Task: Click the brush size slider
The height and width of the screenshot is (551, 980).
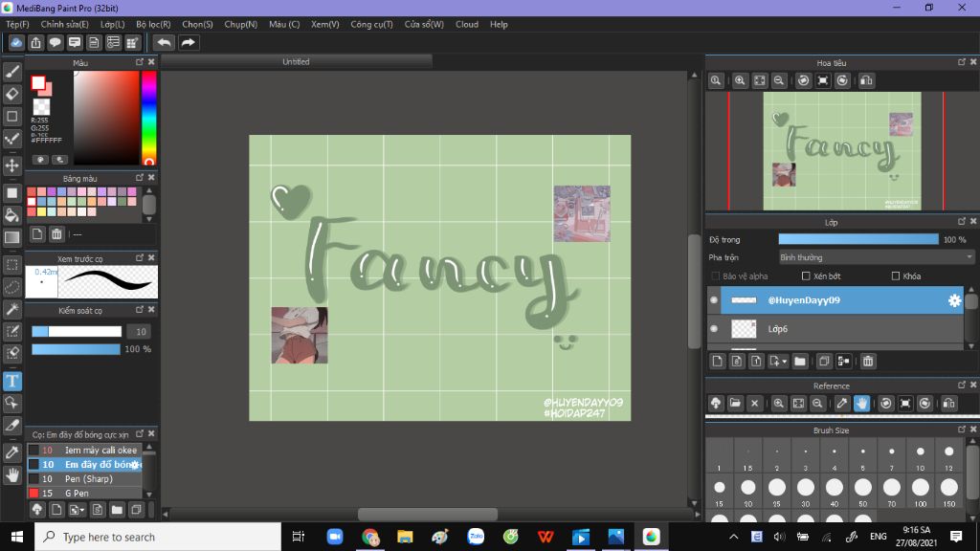Action: pyautogui.click(x=77, y=332)
